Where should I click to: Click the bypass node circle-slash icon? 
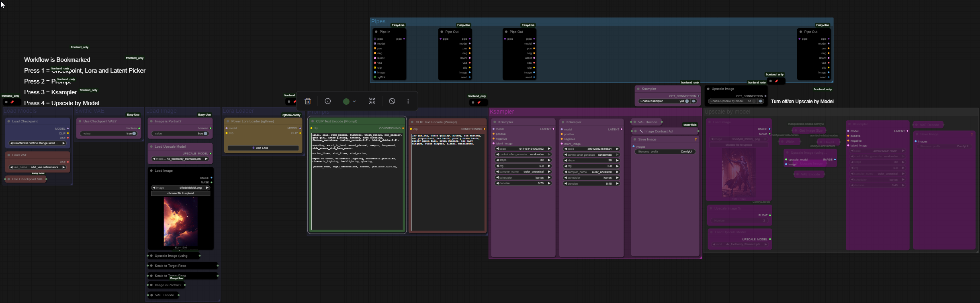[x=392, y=101]
